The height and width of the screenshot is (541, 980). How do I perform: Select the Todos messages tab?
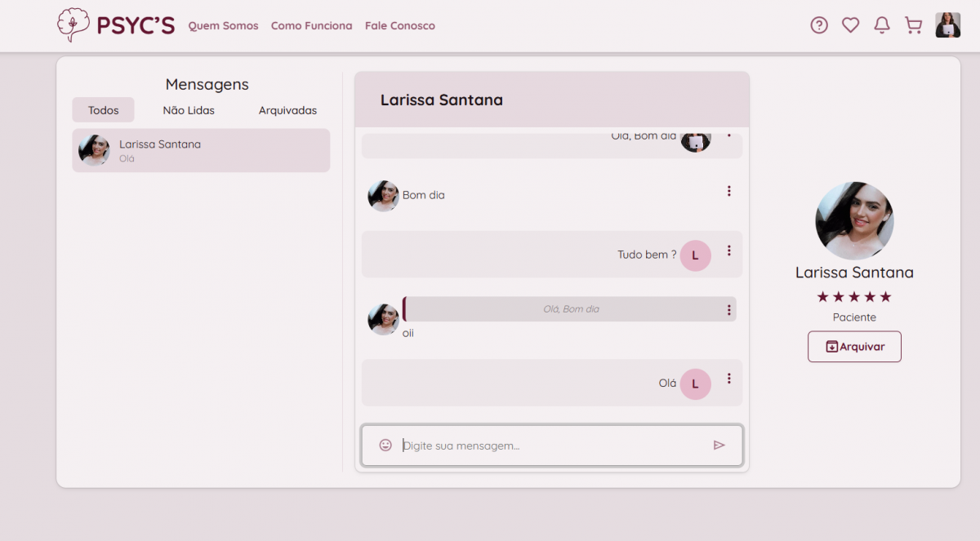point(103,110)
